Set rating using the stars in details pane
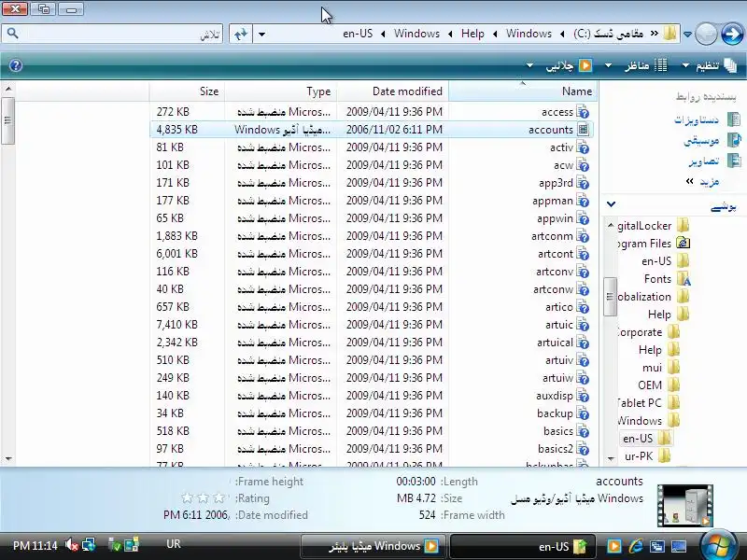The height and width of the screenshot is (560, 747). [204, 498]
